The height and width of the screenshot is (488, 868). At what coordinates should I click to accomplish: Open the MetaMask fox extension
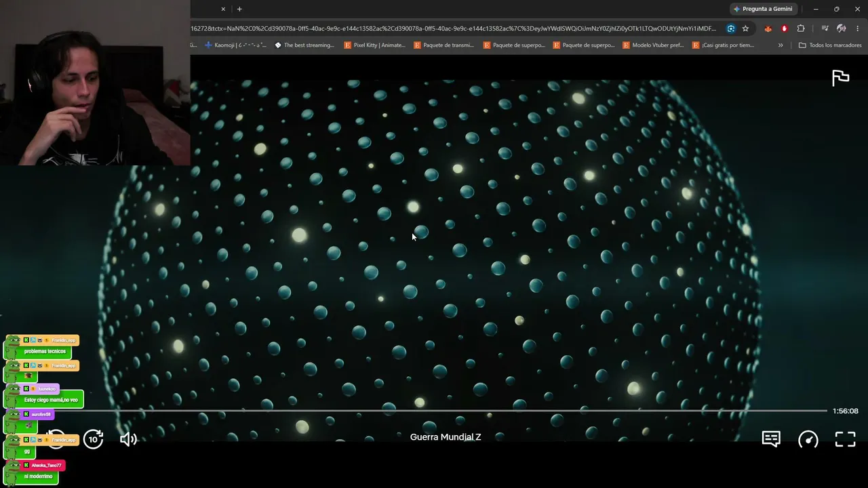[768, 28]
